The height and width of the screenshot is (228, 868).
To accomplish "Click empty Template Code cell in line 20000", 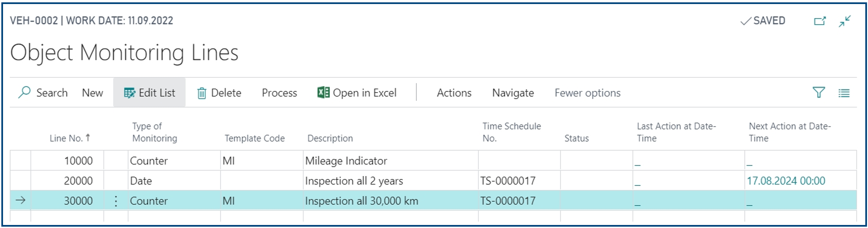I will (x=262, y=181).
